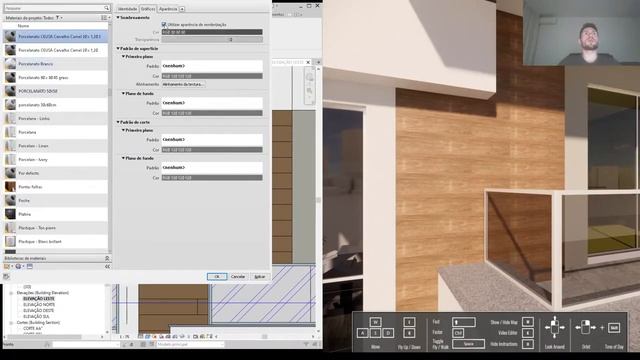The width and height of the screenshot is (640, 360).
Task: Click the create or duplicate material icon
Action: (x=19, y=266)
